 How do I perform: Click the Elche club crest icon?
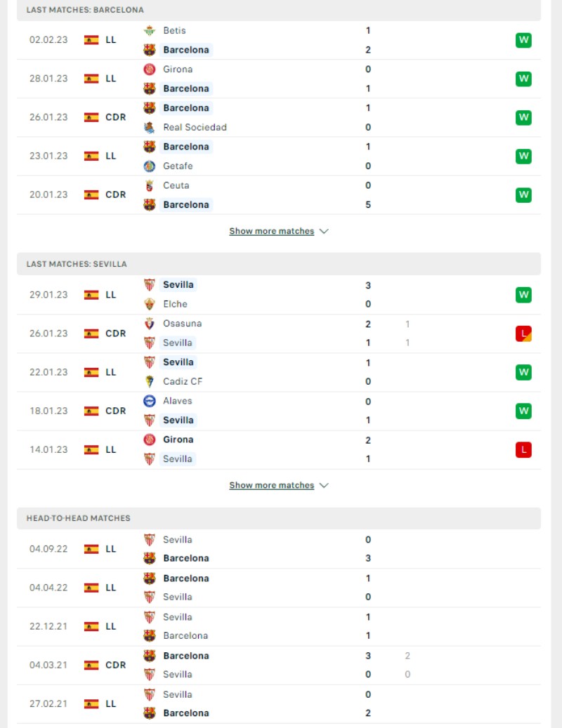[149, 304]
